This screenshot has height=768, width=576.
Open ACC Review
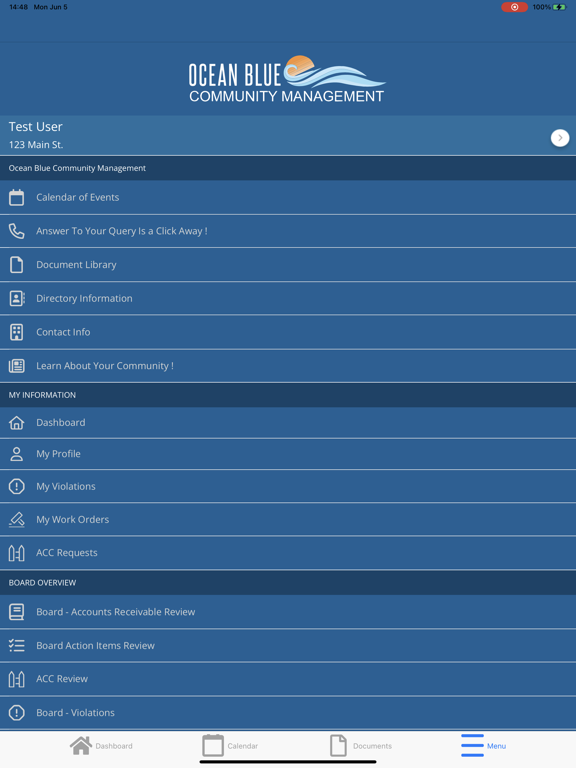click(288, 679)
